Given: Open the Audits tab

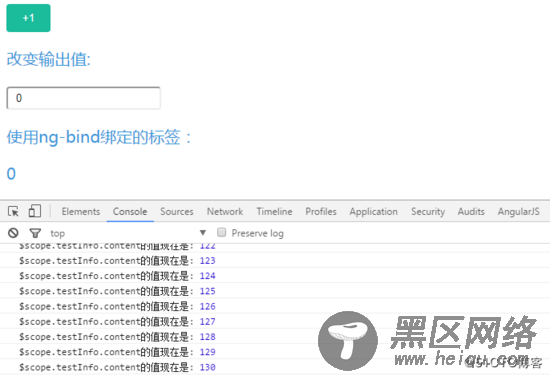Looking at the screenshot, I should (x=471, y=212).
